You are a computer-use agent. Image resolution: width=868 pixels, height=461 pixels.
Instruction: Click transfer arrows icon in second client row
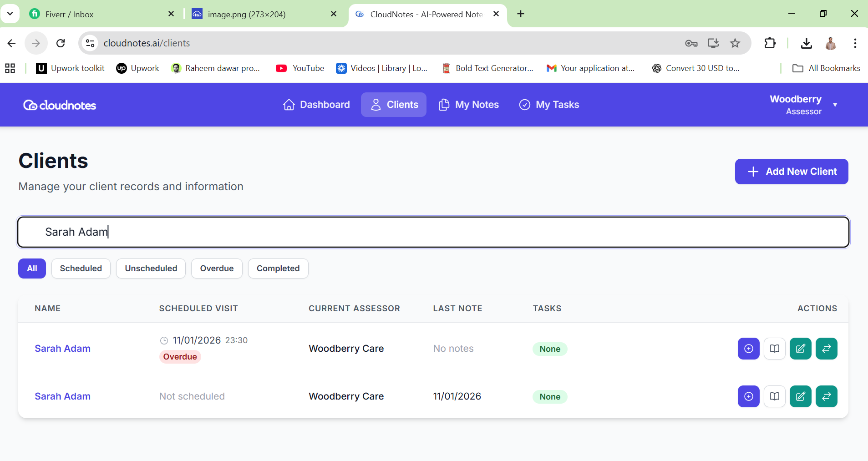tap(826, 396)
